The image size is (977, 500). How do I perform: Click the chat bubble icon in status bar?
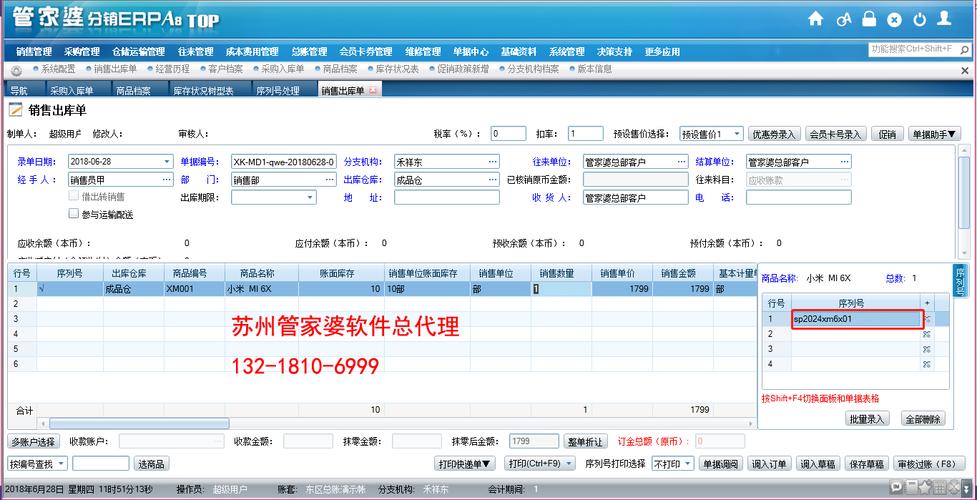897,487
